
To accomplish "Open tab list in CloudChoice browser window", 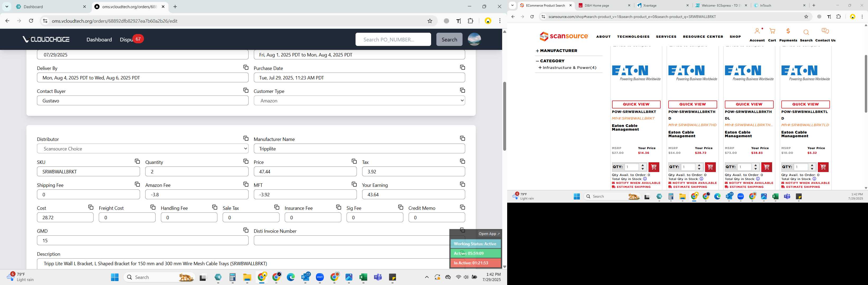I will (x=7, y=7).
